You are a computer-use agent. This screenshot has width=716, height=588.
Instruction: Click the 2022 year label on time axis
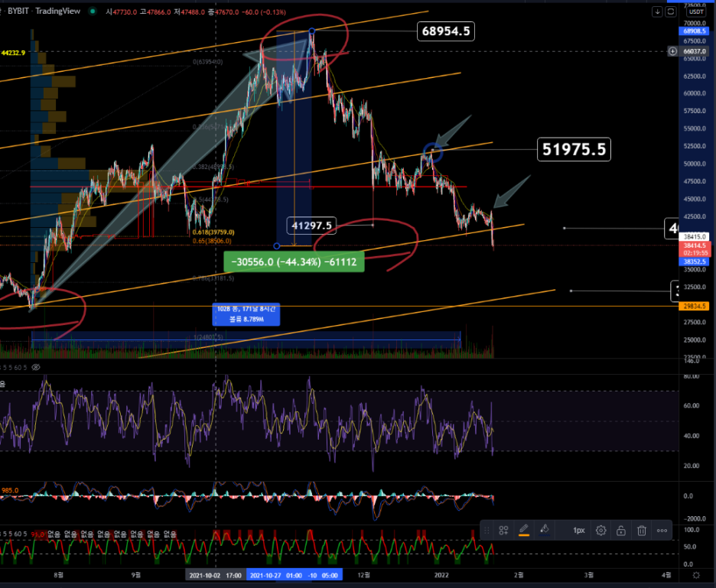(441, 575)
